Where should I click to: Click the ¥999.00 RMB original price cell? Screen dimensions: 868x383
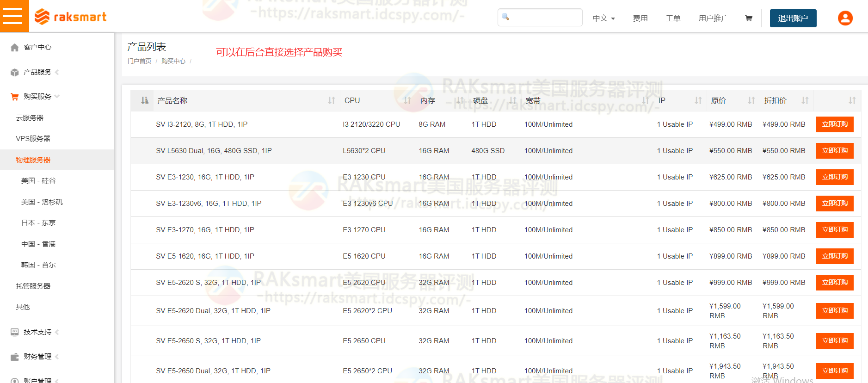coord(731,283)
